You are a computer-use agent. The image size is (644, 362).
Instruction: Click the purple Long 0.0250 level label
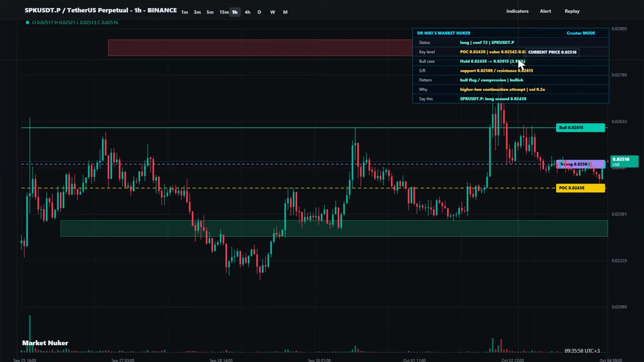pyautogui.click(x=581, y=164)
